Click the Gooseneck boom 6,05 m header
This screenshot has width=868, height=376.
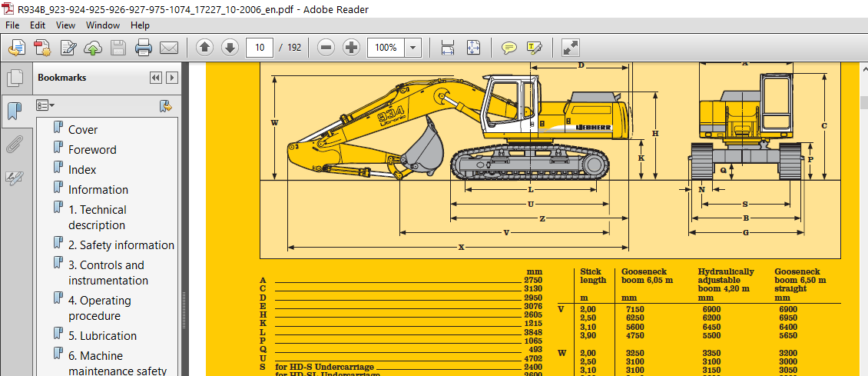click(x=647, y=276)
